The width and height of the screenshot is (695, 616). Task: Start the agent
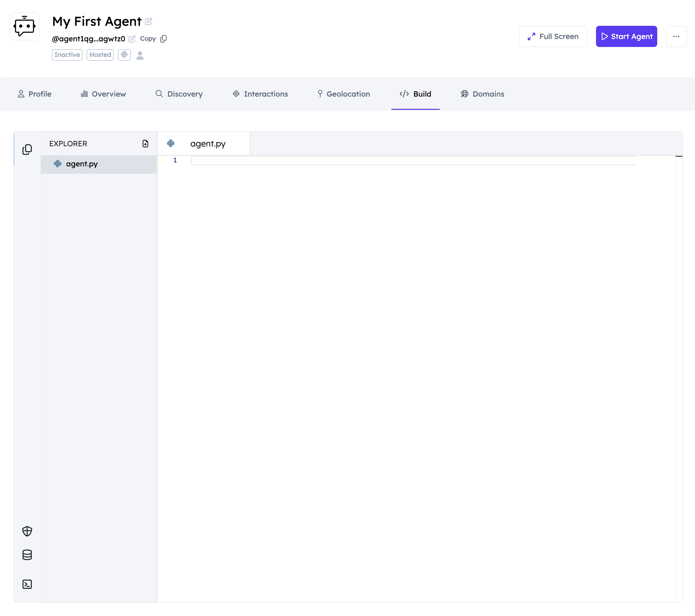(x=626, y=36)
